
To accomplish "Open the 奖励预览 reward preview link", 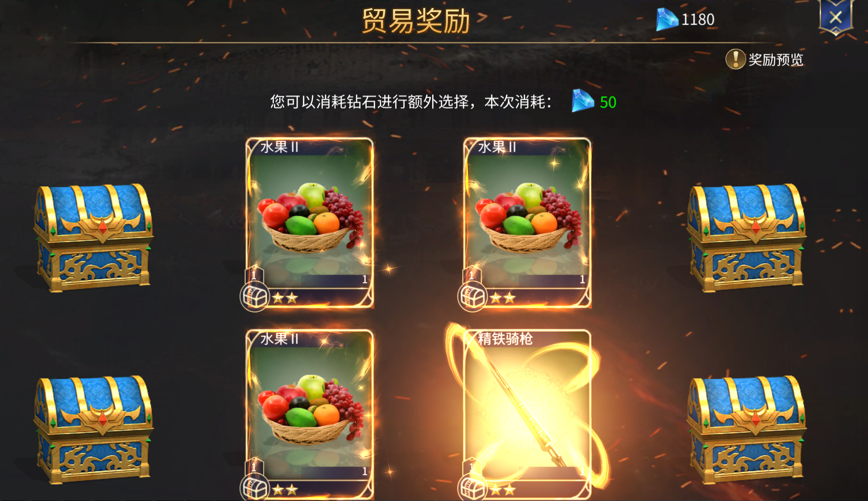I will 776,60.
